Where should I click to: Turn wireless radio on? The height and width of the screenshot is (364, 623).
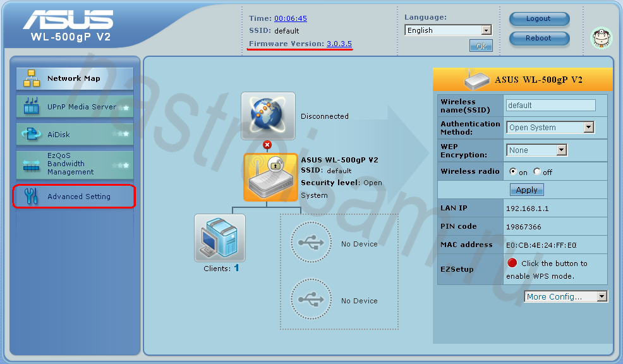[512, 171]
